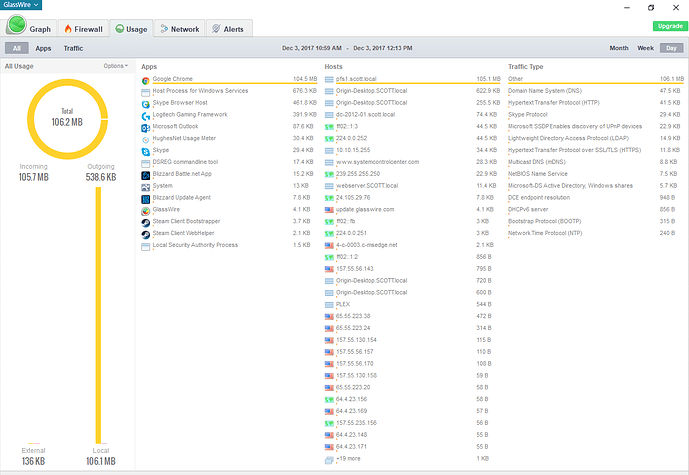Select the Microsoft Outlook app icon
This screenshot has height=475, width=689.
coord(146,126)
